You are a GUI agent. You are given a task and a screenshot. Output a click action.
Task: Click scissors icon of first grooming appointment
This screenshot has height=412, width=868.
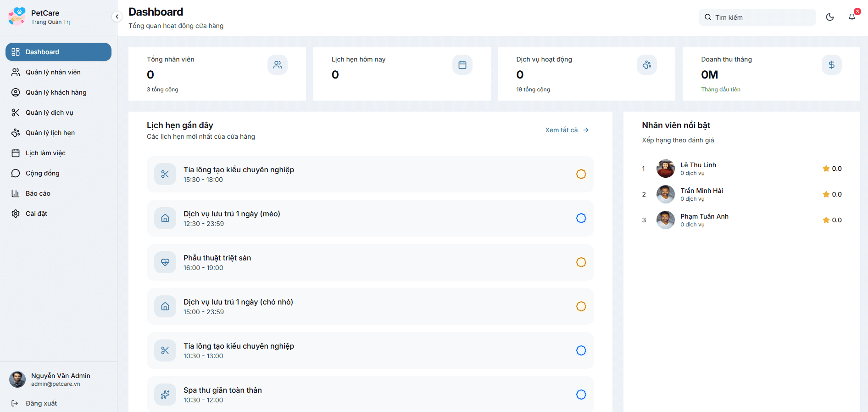[165, 174]
